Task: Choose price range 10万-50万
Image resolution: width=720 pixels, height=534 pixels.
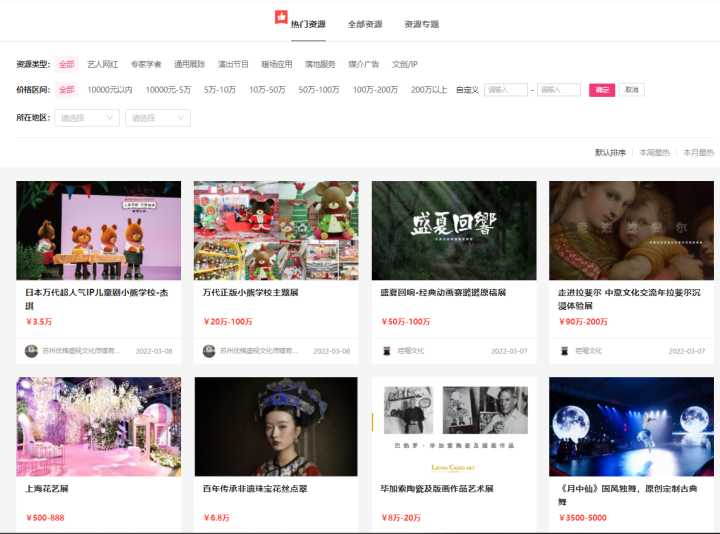Action: click(x=267, y=90)
